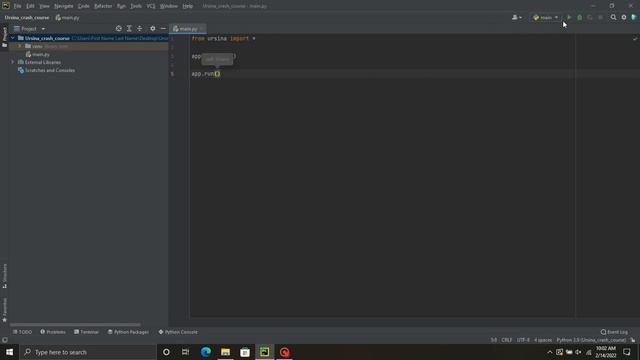Expand External Libraries node
Viewport: 640px width, 360px height.
(13, 62)
